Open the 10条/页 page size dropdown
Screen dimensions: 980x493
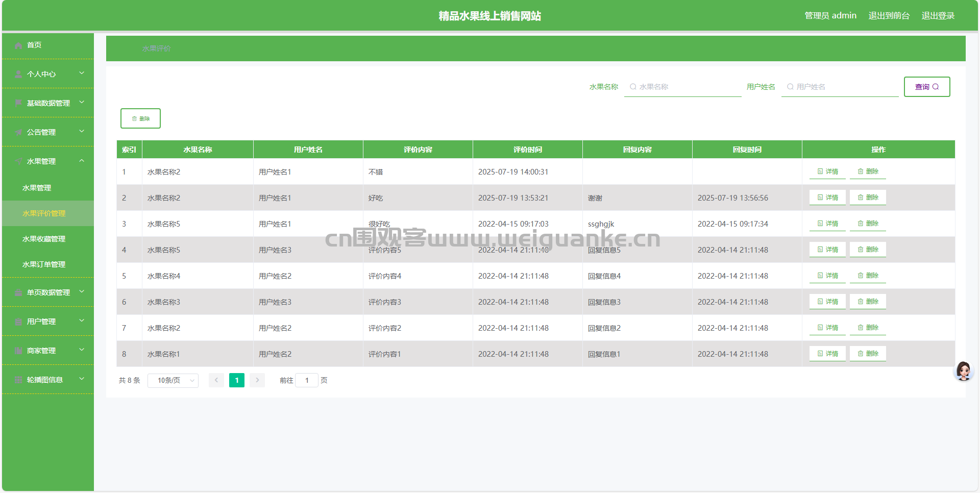173,381
